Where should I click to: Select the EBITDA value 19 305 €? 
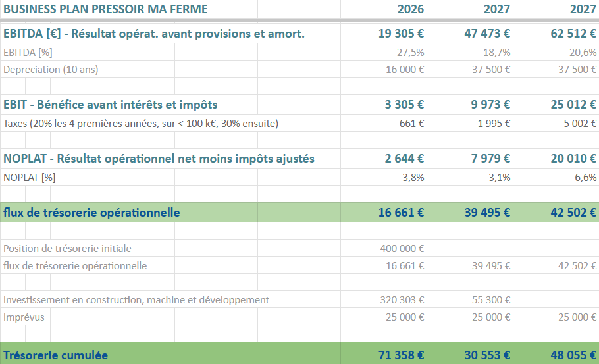pos(402,34)
